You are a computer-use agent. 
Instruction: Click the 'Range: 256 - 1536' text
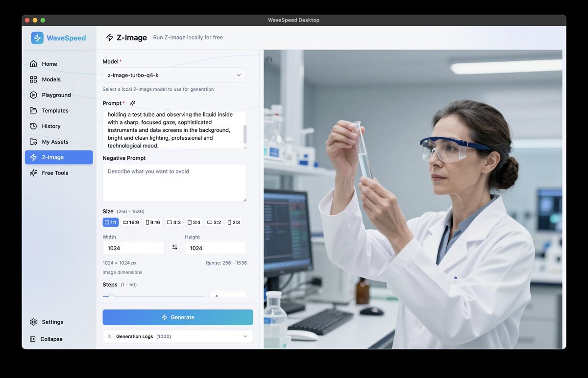226,263
